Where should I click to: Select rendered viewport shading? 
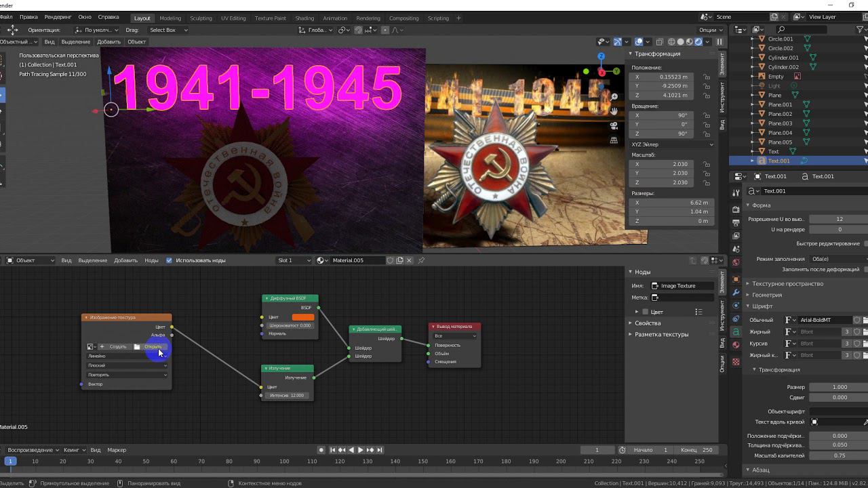tap(698, 42)
